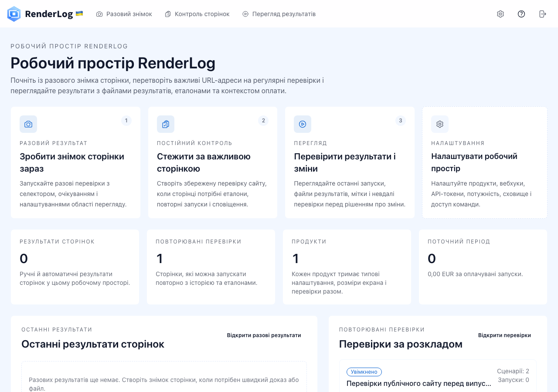Open Перегляд результатів in navigation
The width and height of the screenshot is (558, 392).
coord(279,14)
